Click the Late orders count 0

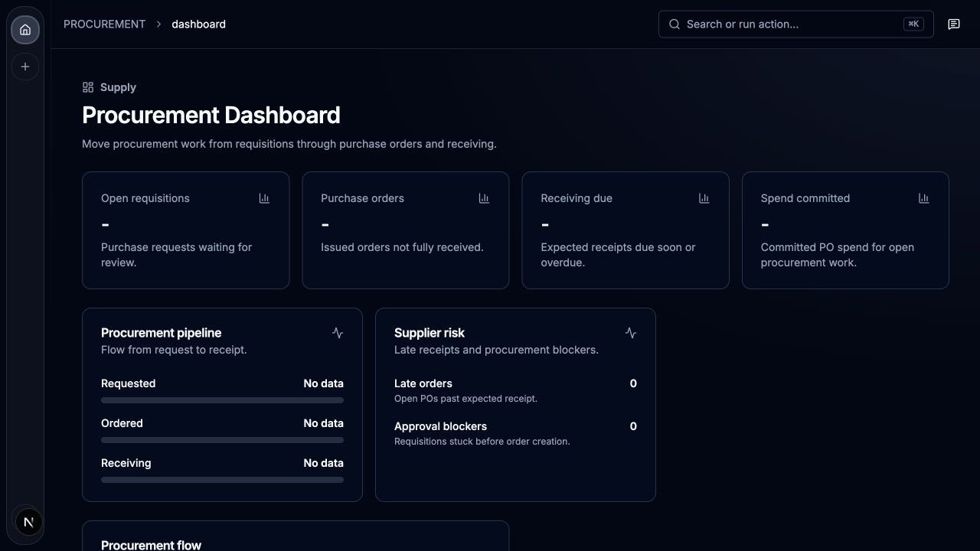pyautogui.click(x=633, y=383)
